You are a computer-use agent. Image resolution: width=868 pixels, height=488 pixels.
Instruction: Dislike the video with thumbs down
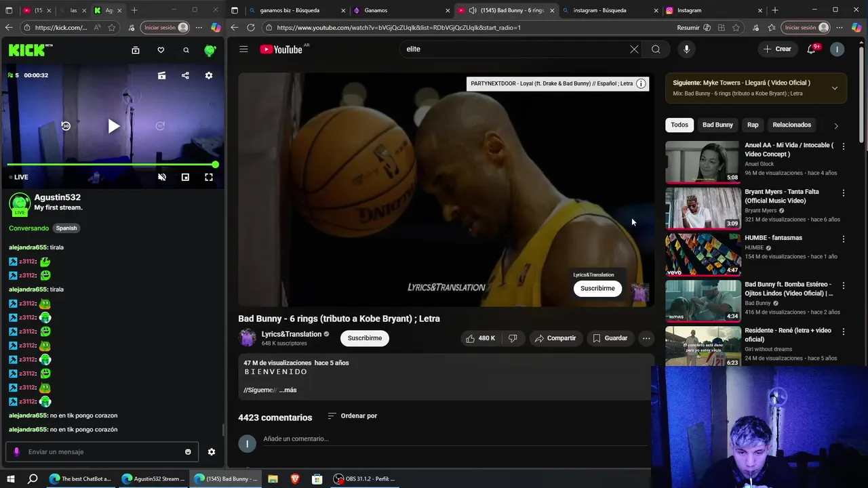[x=513, y=338]
